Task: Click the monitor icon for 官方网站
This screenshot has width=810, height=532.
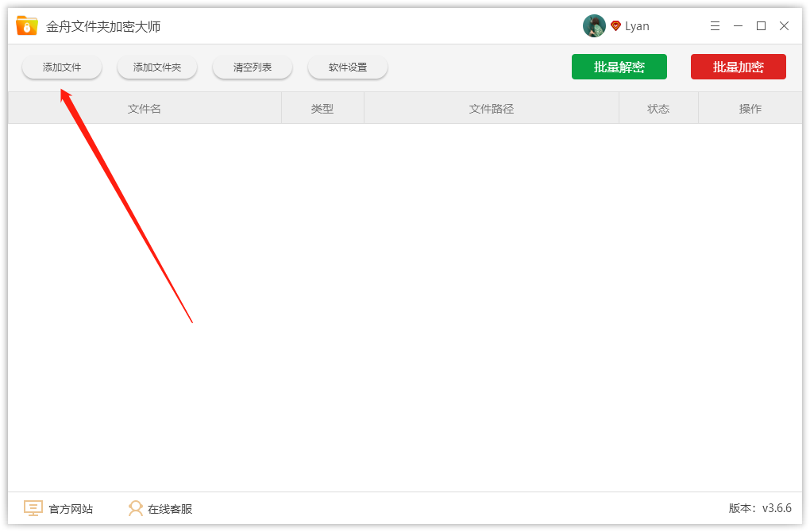Action: pyautogui.click(x=33, y=508)
